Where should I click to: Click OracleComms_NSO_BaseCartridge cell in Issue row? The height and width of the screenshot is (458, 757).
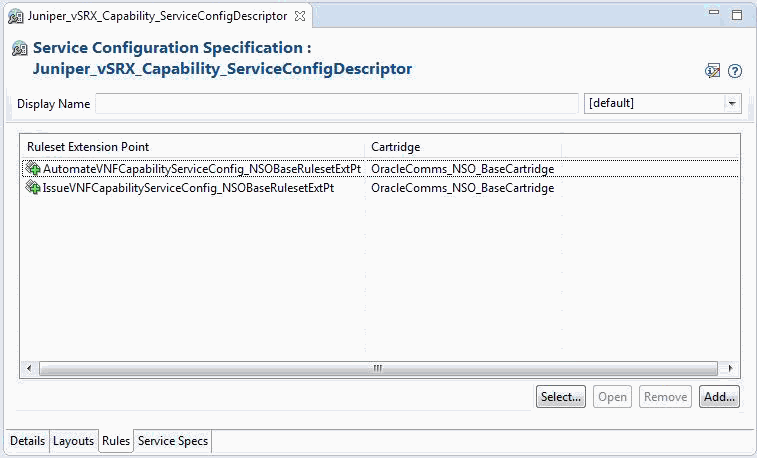[463, 188]
